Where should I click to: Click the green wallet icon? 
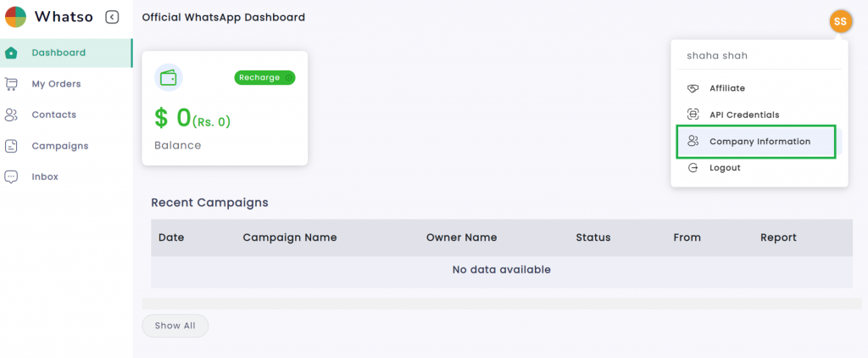[169, 77]
